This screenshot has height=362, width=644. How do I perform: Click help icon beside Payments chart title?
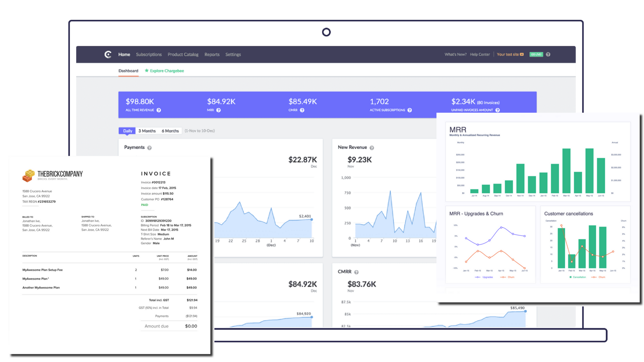(149, 148)
